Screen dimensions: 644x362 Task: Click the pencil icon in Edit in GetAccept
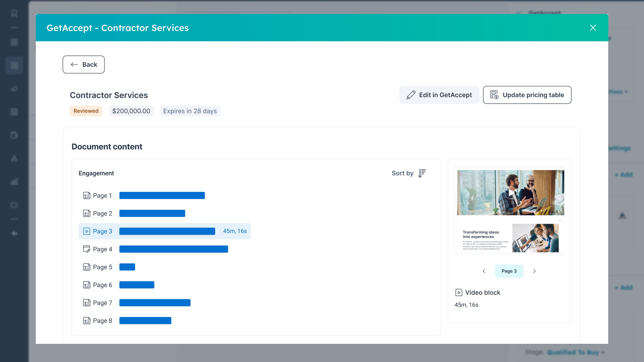(411, 95)
